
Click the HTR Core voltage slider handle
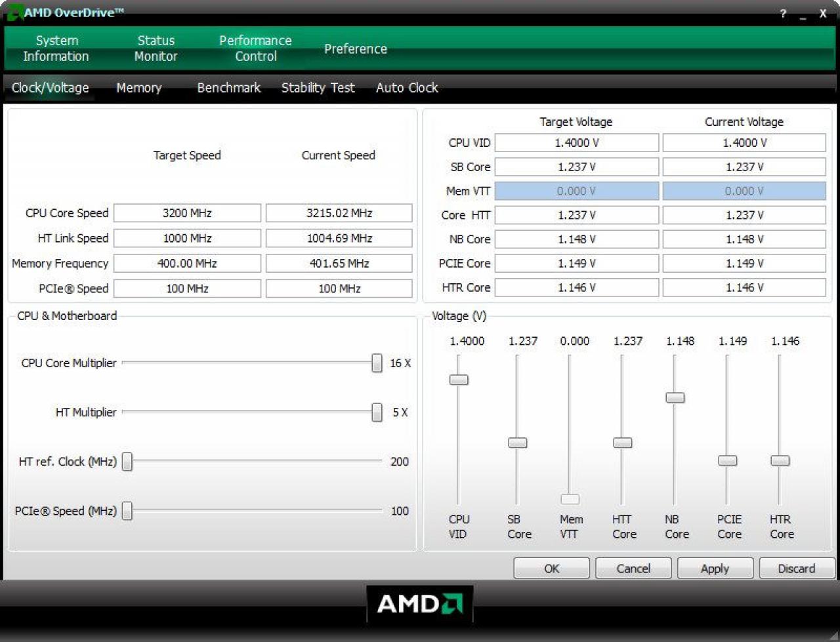(x=780, y=460)
